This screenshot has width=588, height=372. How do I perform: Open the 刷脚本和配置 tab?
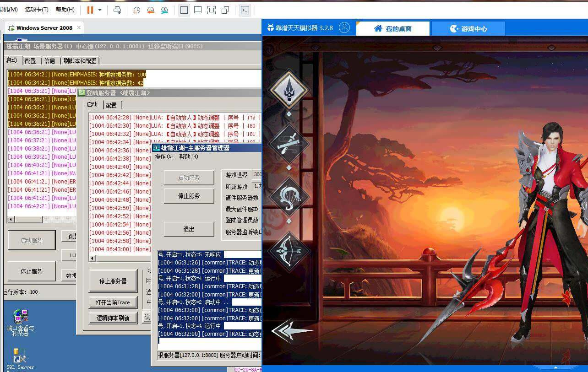80,60
